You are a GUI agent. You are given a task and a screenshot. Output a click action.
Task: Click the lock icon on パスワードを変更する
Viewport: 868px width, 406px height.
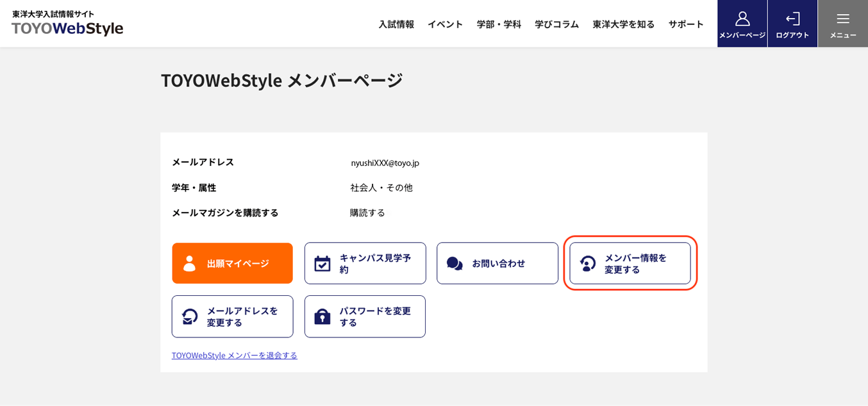click(322, 316)
